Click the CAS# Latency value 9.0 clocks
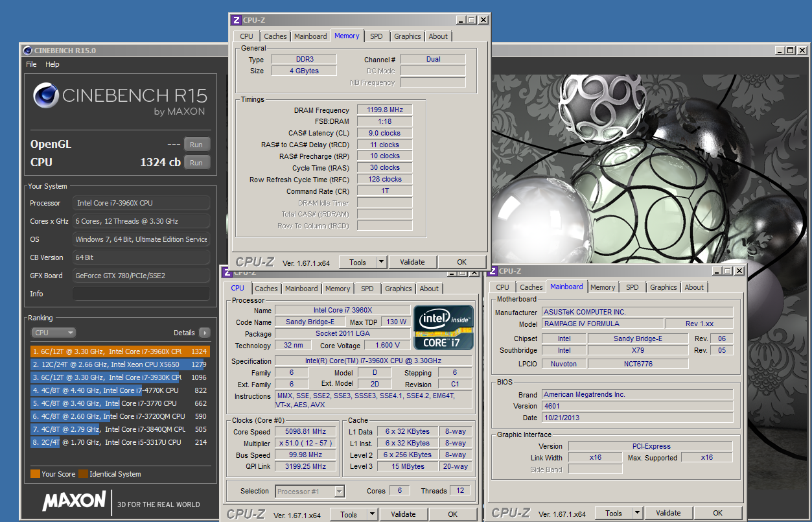 tap(386, 133)
